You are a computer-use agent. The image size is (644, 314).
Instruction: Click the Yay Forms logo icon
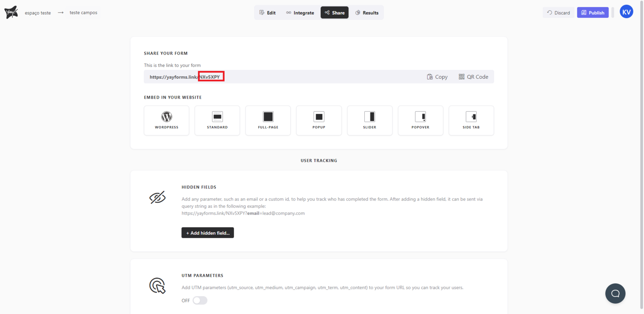[x=11, y=12]
